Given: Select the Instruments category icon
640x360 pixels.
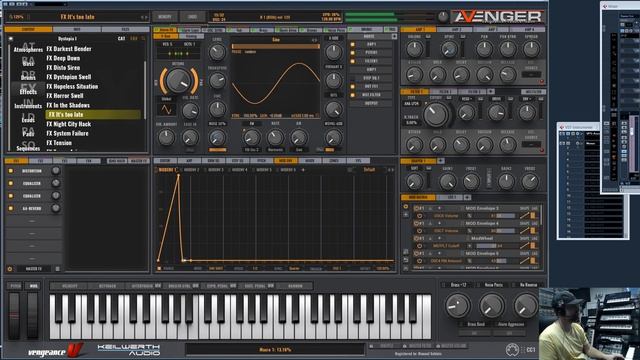Looking at the screenshot, I should pyautogui.click(x=28, y=104).
